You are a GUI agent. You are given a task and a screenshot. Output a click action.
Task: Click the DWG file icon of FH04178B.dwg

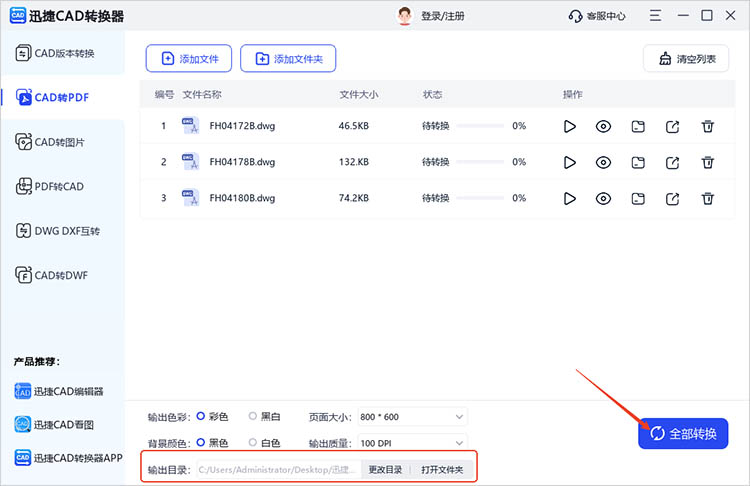[190, 162]
